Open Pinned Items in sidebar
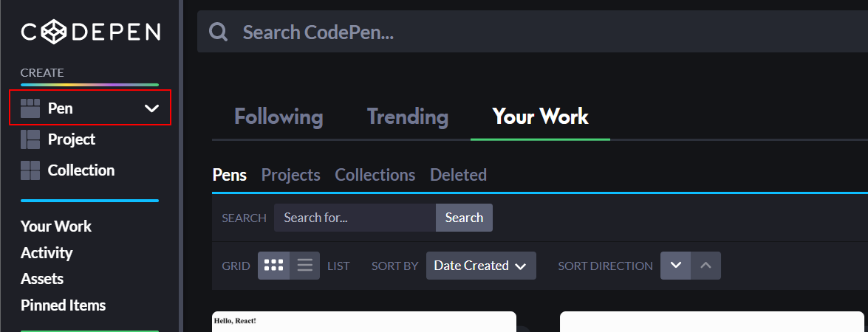Viewport: 868px width, 332px height. [x=63, y=305]
